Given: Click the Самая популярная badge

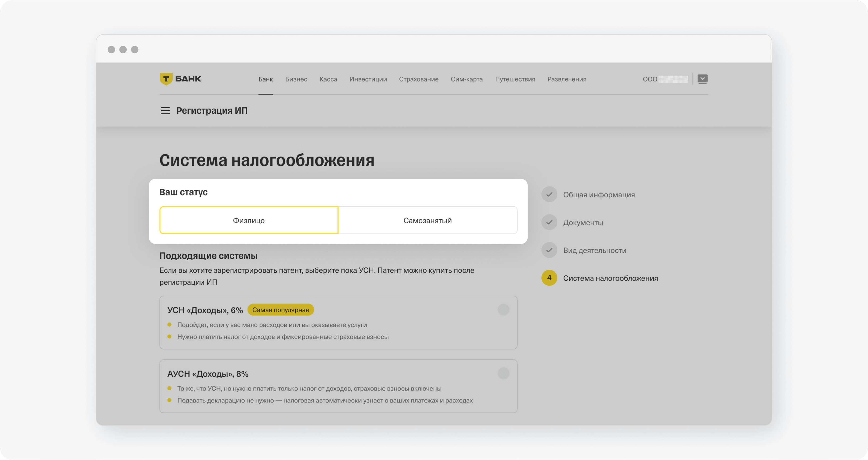Looking at the screenshot, I should pos(280,310).
